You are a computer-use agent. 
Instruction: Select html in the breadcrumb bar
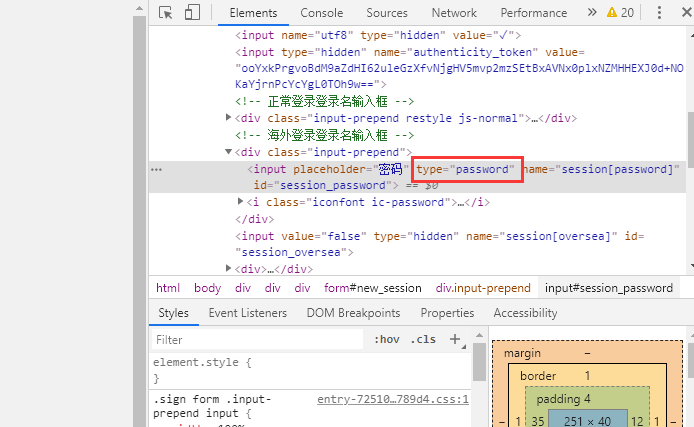click(x=168, y=288)
